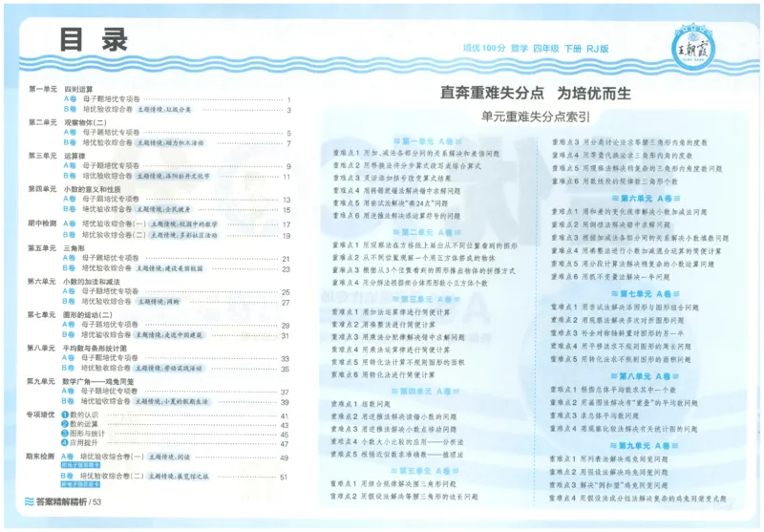
Task: Click the subtitle 单元重难失分点索引
Action: point(536,117)
